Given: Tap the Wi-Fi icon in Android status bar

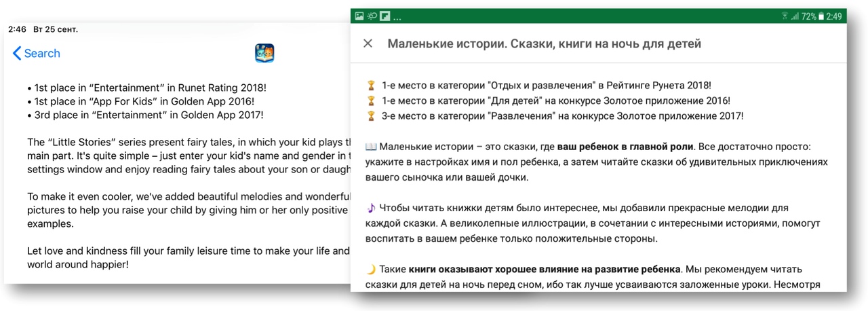Looking at the screenshot, I should [785, 16].
